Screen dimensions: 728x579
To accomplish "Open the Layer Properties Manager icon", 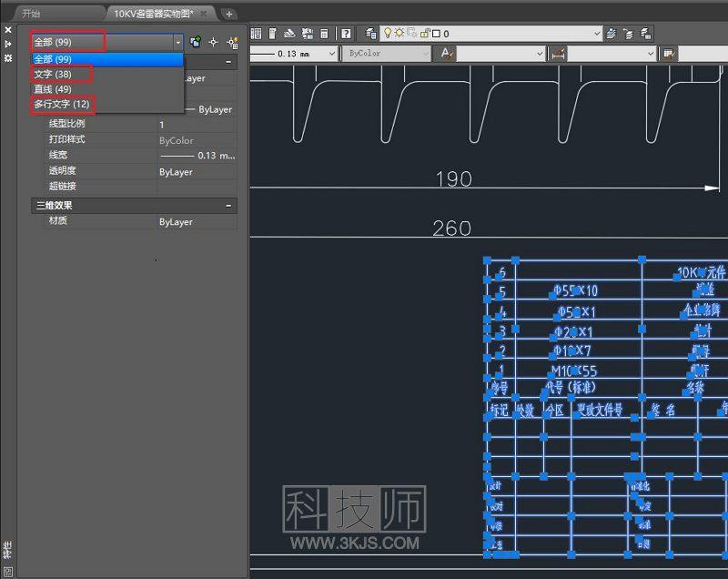I will [370, 34].
